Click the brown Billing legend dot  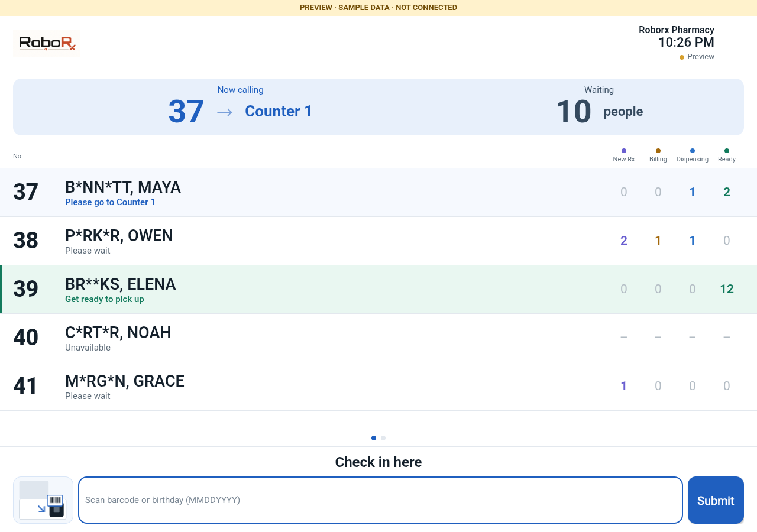pyautogui.click(x=658, y=151)
